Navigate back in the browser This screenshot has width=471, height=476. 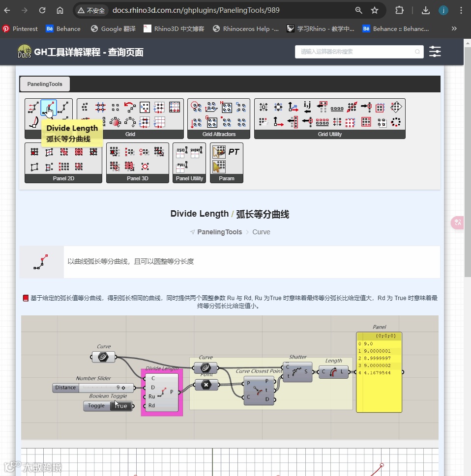(x=7, y=10)
